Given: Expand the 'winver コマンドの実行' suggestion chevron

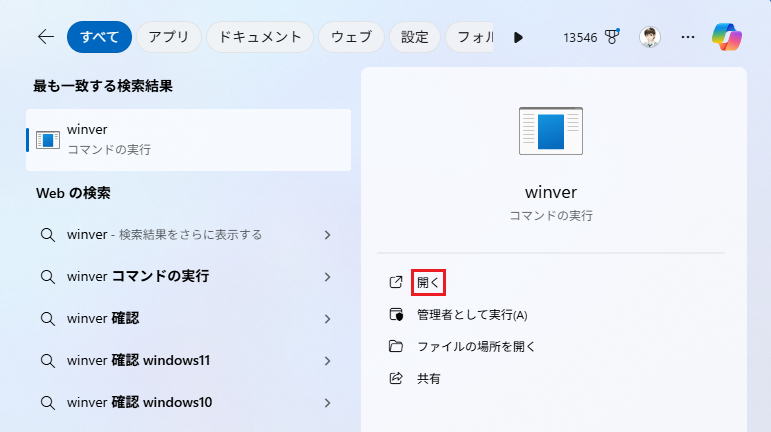Looking at the screenshot, I should [327, 277].
